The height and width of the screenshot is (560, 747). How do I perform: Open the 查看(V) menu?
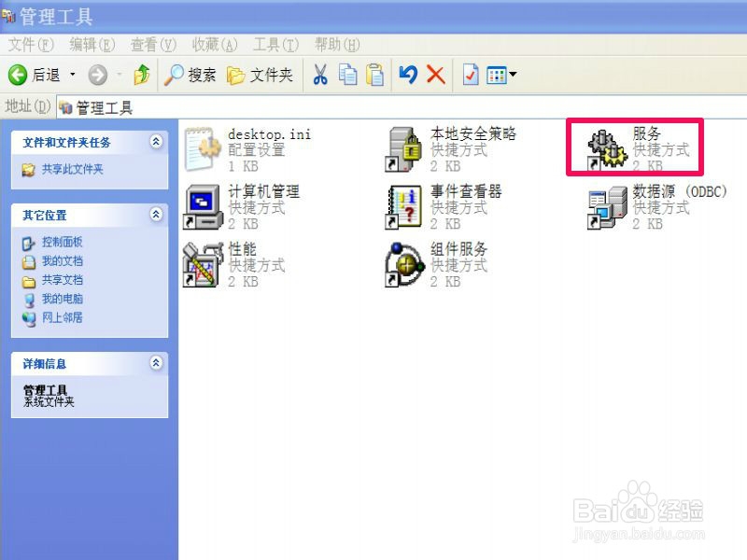point(153,45)
